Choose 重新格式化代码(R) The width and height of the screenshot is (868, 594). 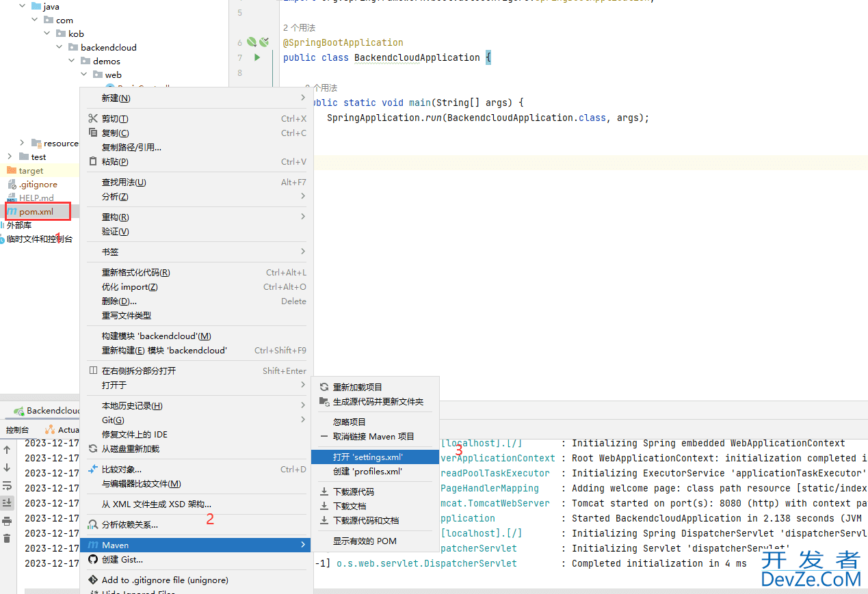197,272
